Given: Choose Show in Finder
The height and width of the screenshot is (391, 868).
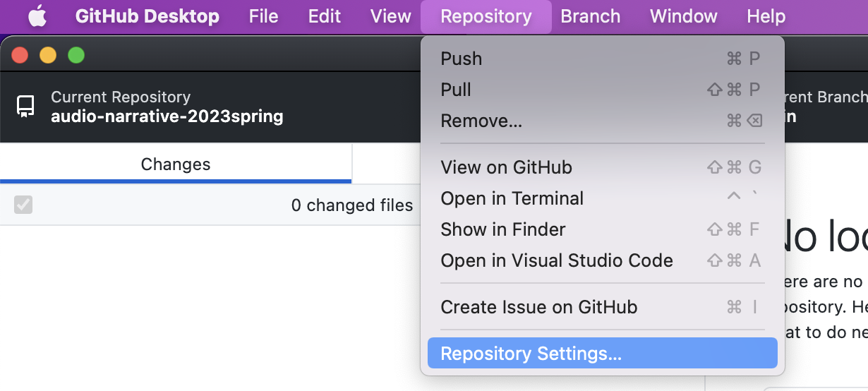Looking at the screenshot, I should click(x=502, y=229).
